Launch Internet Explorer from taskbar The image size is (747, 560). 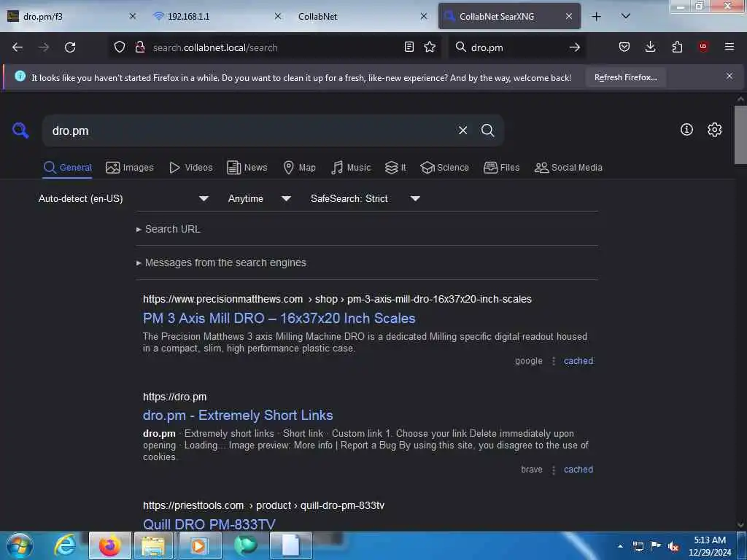pos(65,545)
